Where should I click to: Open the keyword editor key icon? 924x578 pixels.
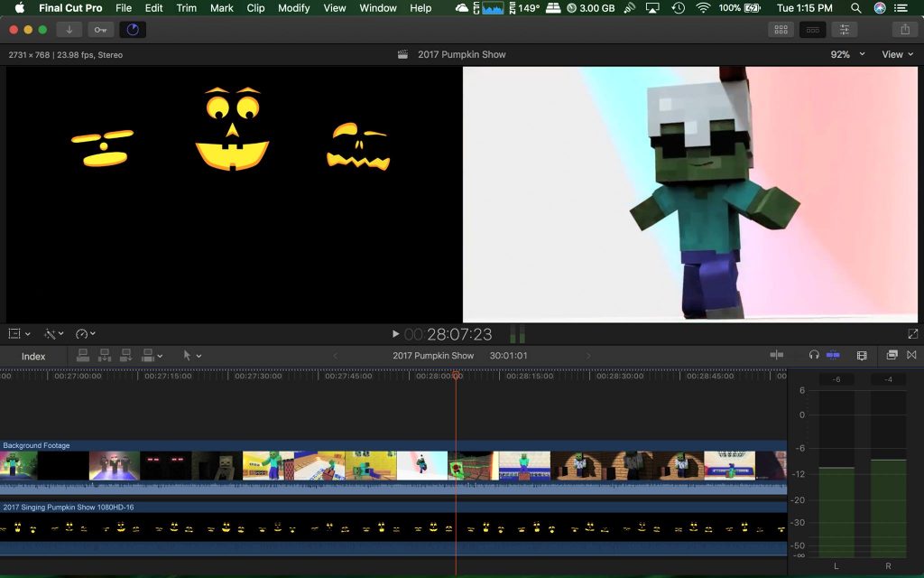(101, 30)
